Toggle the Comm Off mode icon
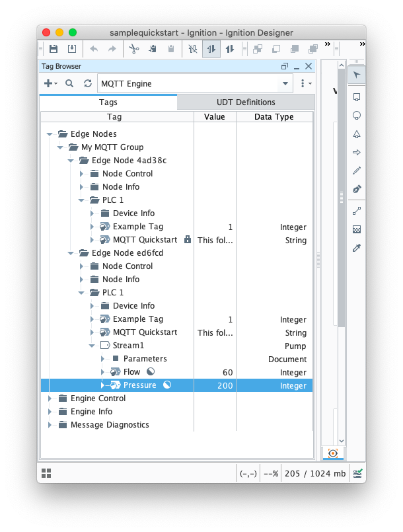Viewport: 403px width, 532px height. tap(193, 49)
